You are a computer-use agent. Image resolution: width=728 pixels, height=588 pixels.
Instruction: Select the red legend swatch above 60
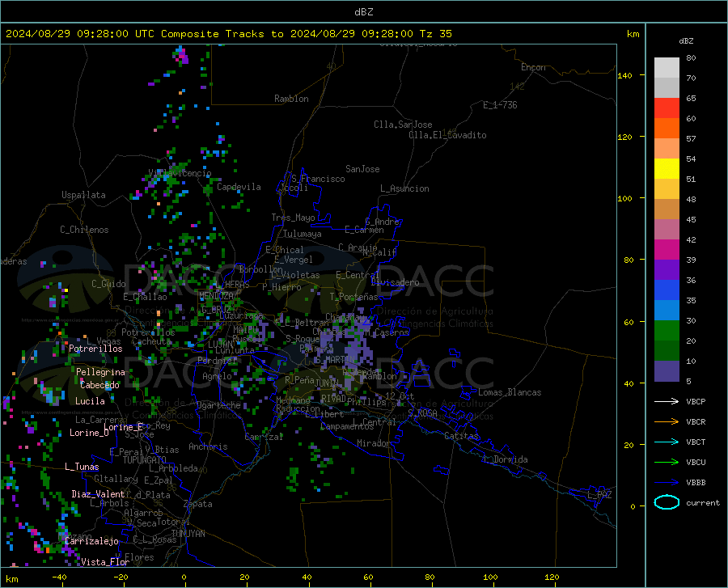[x=667, y=108]
